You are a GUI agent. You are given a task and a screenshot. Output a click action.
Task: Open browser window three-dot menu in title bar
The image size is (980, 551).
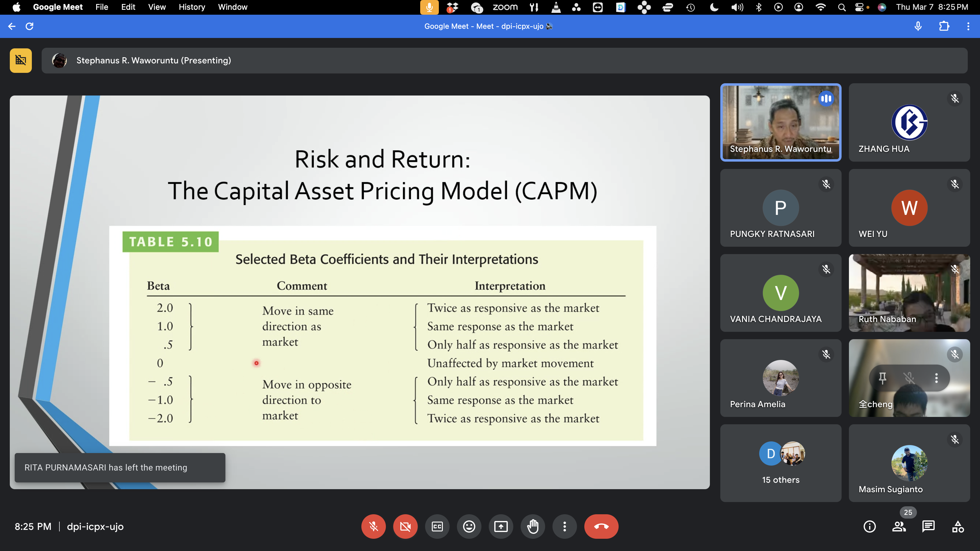click(968, 26)
